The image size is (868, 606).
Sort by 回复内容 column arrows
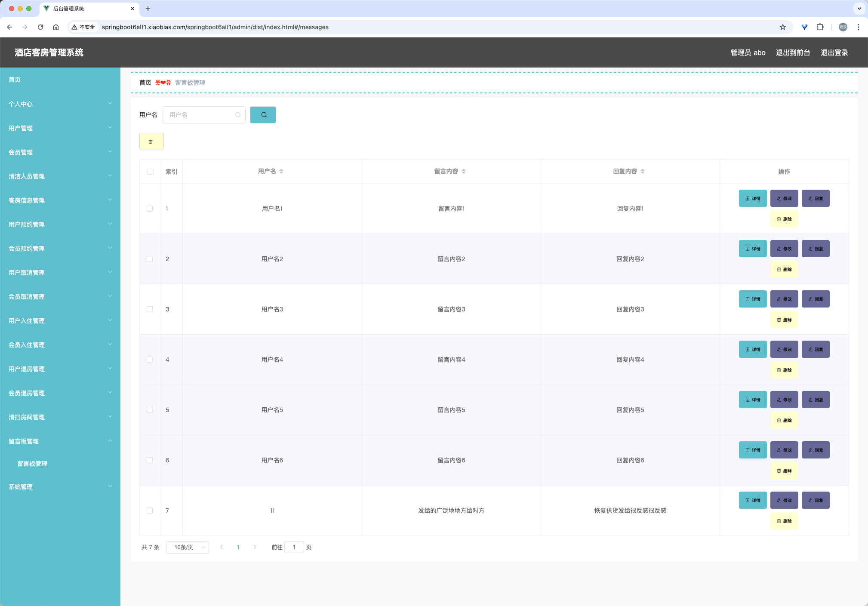pos(643,171)
